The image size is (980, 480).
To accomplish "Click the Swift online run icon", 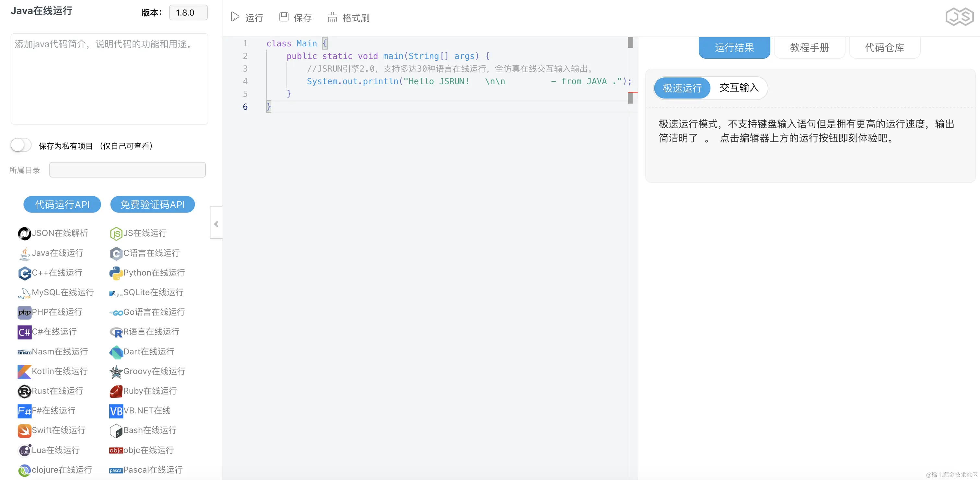I will tap(24, 430).
